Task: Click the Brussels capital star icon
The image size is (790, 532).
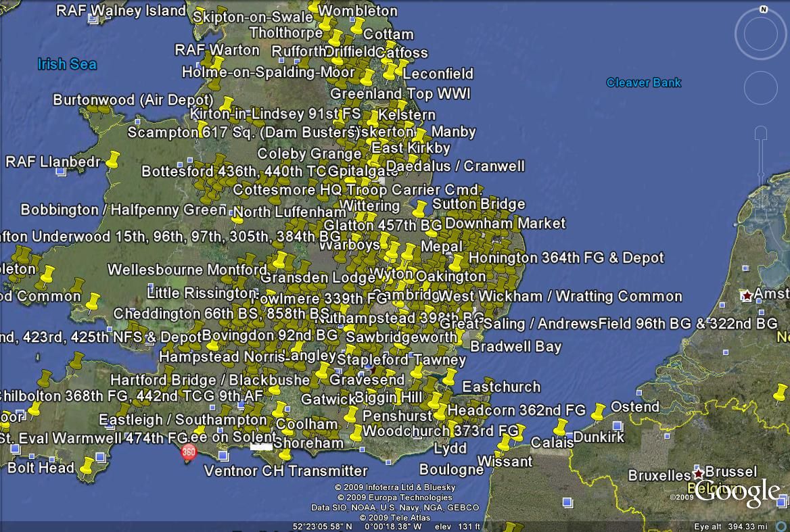Action: coord(698,473)
